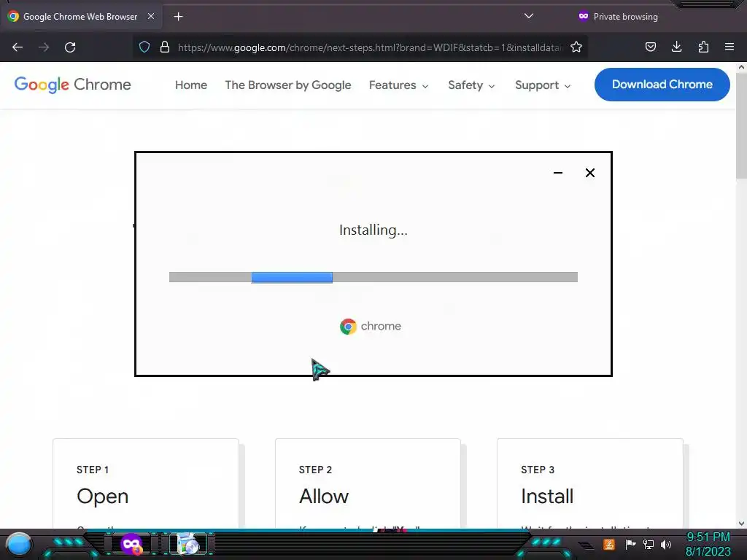Minimize the Chrome installer dialog
The image size is (747, 560).
click(558, 173)
